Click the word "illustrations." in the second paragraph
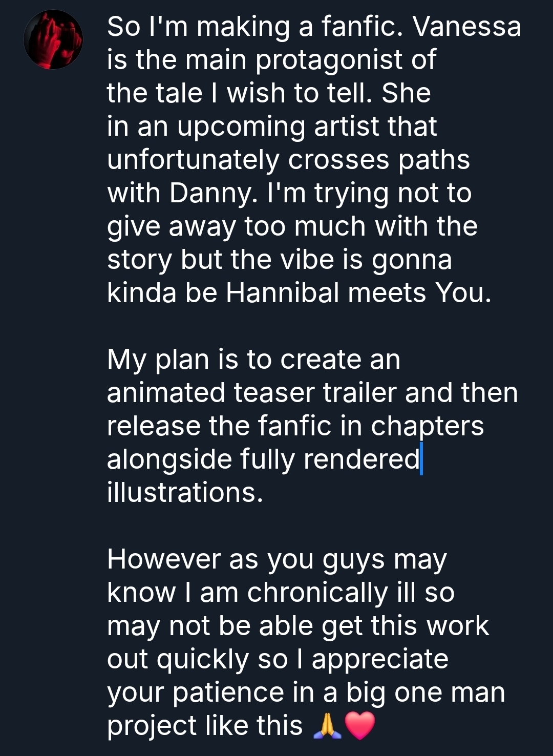553x756 pixels. point(185,492)
